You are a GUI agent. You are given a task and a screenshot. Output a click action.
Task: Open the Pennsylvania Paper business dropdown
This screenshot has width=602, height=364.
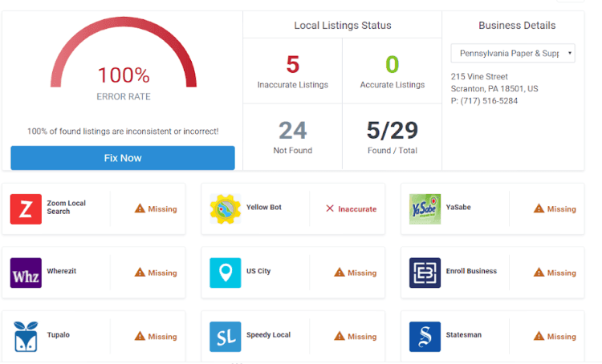pos(512,54)
